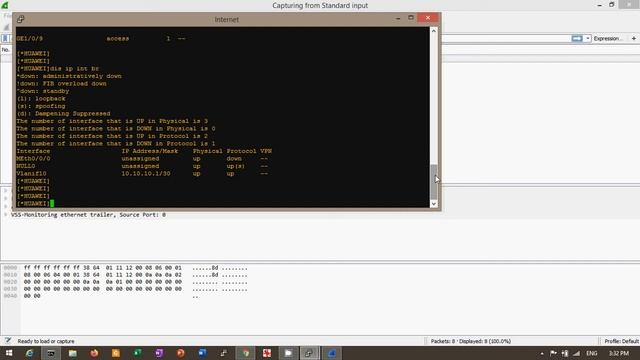This screenshot has width=640, height=360.
Task: Show hidden system tray icons arrow
Action: click(x=542, y=353)
